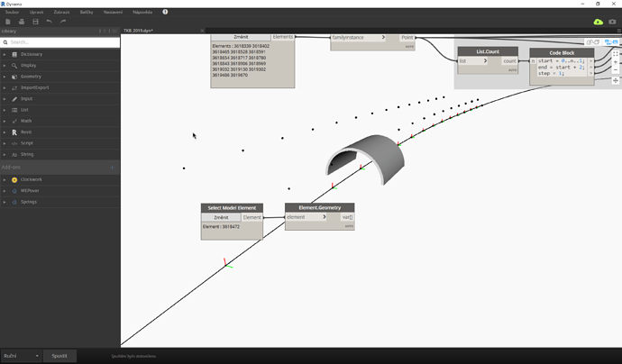
Task: Click the Clockwork package icon
Action: tap(14, 179)
